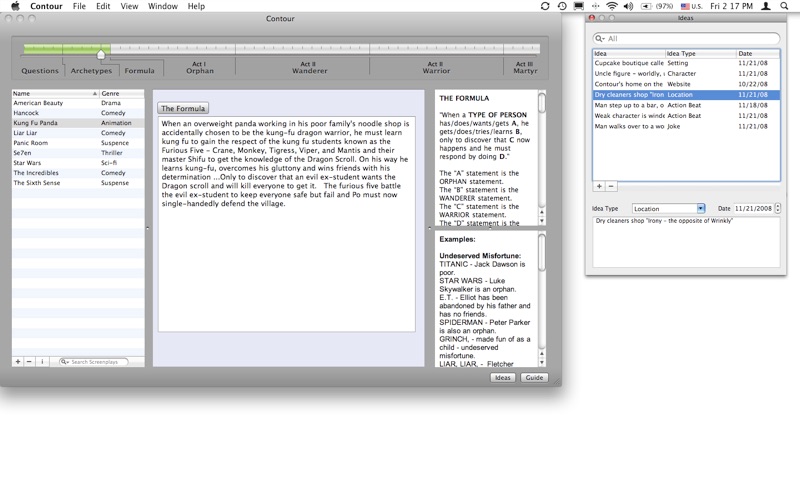Image resolution: width=800 pixels, height=500 pixels.
Task: Open the battery status showing 97%
Action: [x=657, y=6]
